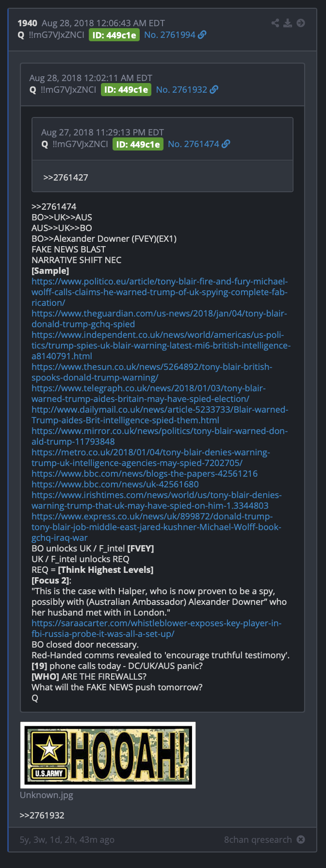Viewport: 326px width, 868px height.
Task: Open the theguardian.com Tony Blair link
Action: (159, 318)
